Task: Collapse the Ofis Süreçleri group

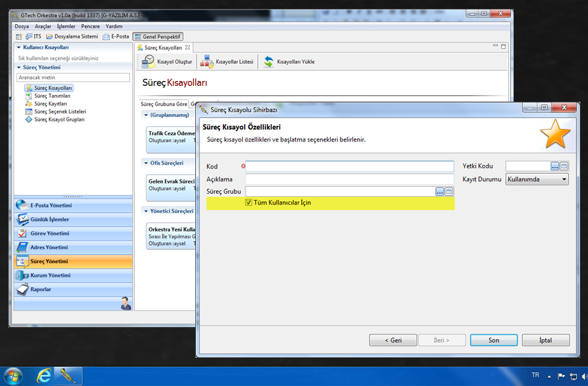Action: click(x=146, y=163)
